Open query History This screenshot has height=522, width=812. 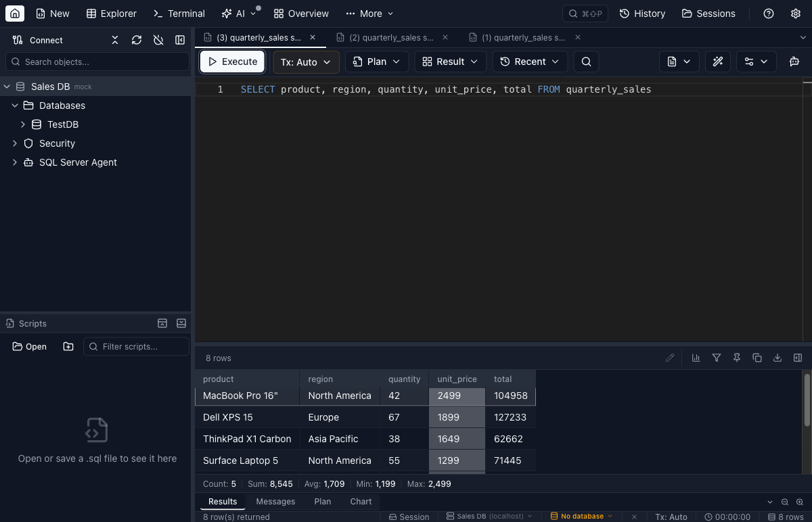click(x=642, y=14)
